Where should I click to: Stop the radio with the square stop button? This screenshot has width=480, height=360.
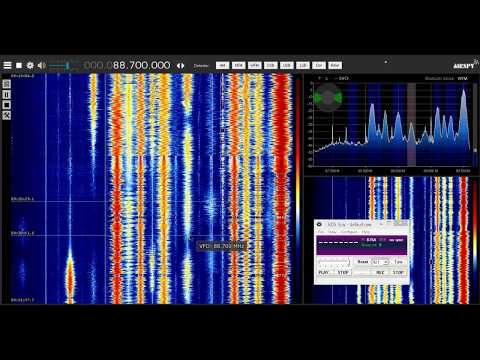click(x=19, y=65)
